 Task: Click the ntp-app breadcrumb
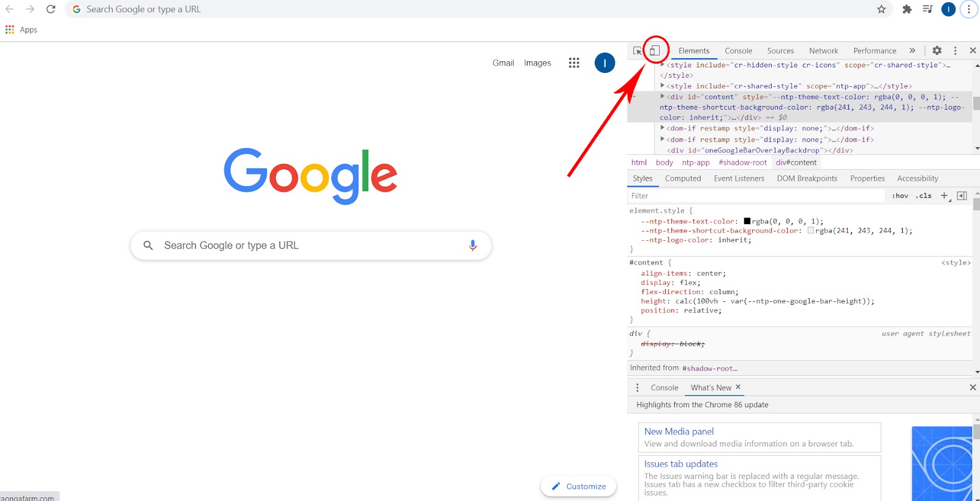point(696,162)
